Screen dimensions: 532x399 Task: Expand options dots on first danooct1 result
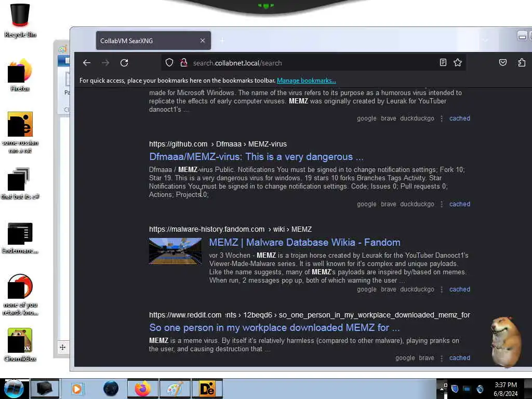(442, 118)
